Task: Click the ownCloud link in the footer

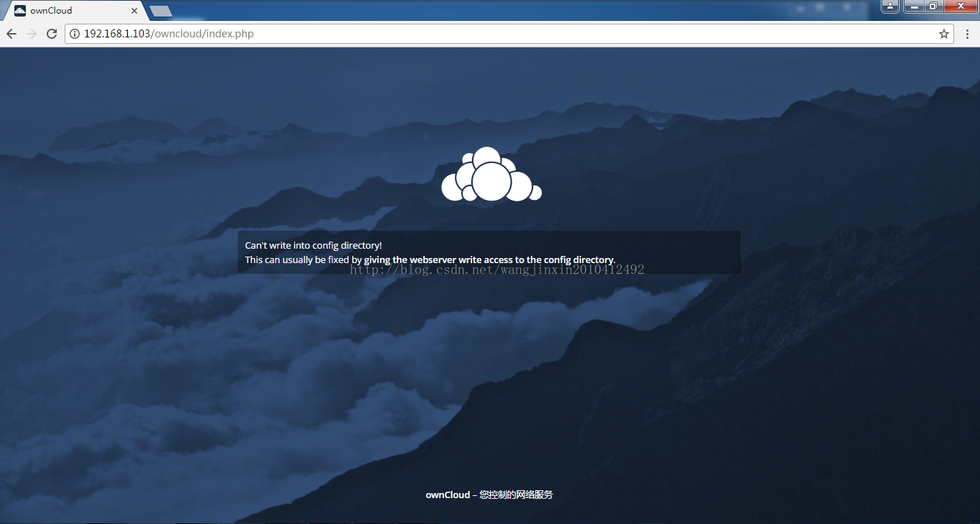Action: 448,495
